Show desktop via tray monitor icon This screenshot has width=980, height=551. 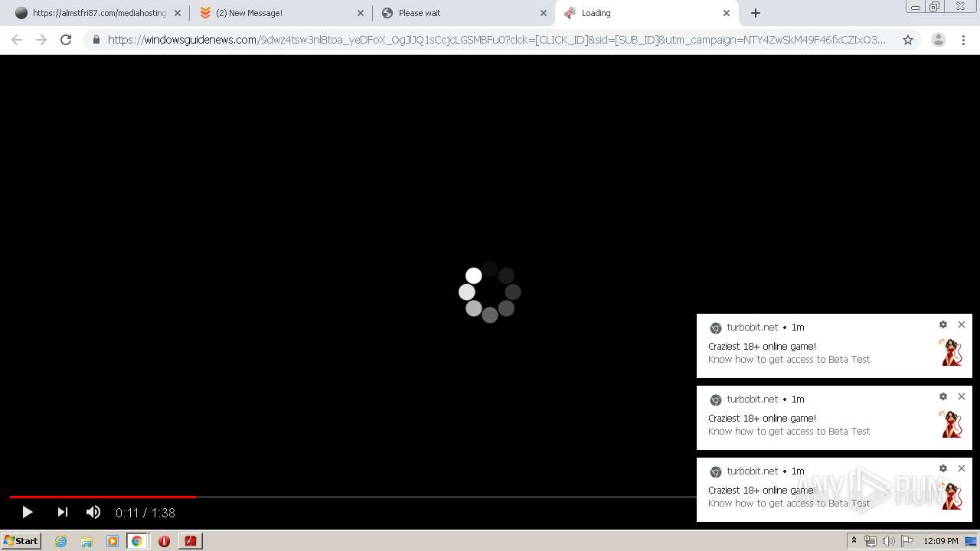pyautogui.click(x=972, y=541)
